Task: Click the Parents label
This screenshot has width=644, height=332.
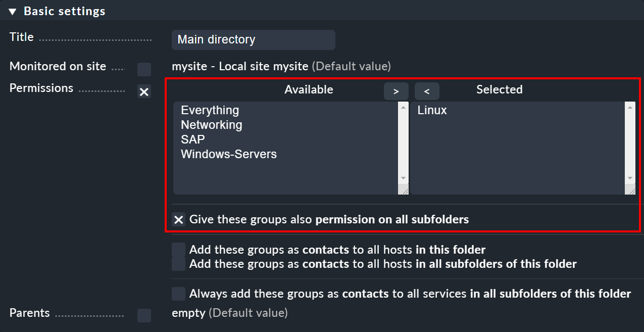Action: click(x=30, y=313)
